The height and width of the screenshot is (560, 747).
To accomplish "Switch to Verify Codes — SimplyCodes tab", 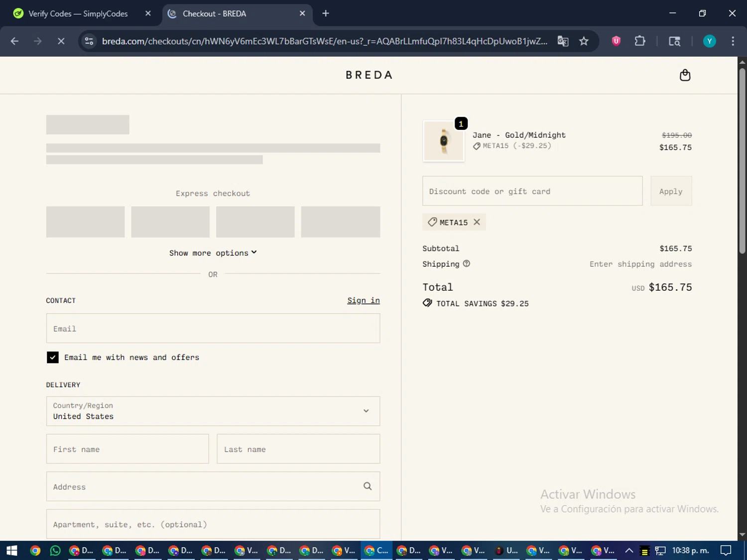I will click(x=78, y=13).
